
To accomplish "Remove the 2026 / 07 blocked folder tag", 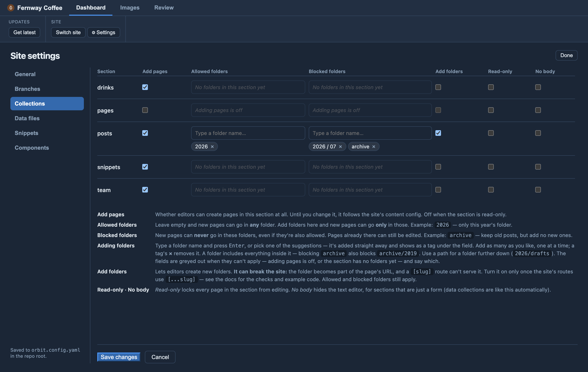I will [x=340, y=147].
